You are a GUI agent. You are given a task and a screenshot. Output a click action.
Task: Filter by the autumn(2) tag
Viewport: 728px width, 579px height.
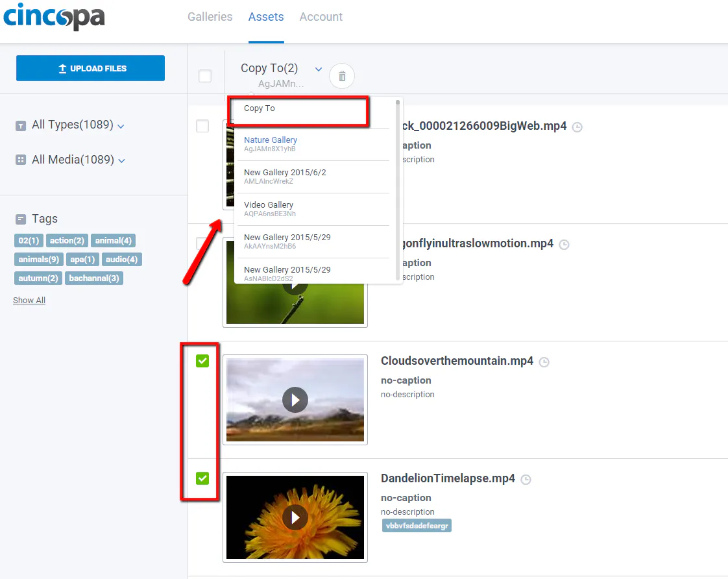pyautogui.click(x=38, y=278)
